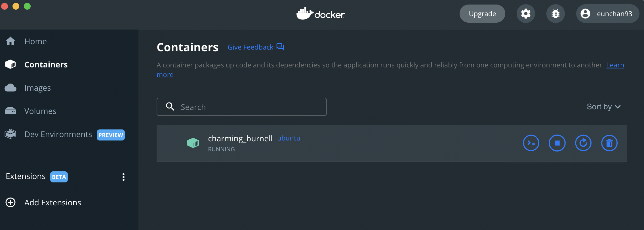Screen dimensions: 644x230
Task: Click the Home house icon
Action: pyautogui.click(x=10, y=41)
